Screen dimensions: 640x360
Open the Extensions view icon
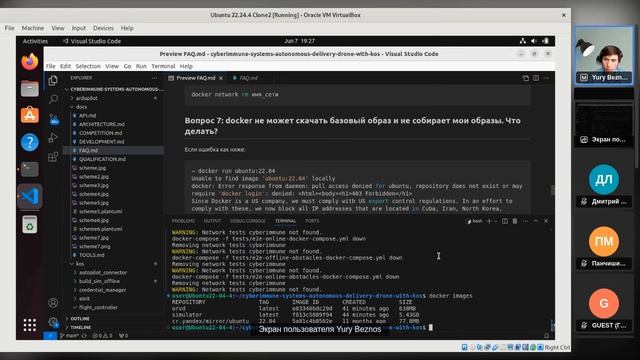pos(53,157)
